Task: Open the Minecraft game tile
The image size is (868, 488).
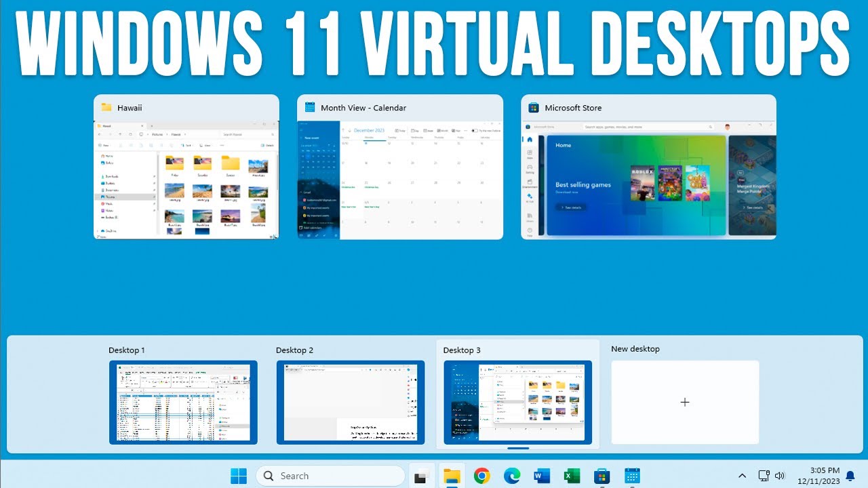Action: point(670,183)
